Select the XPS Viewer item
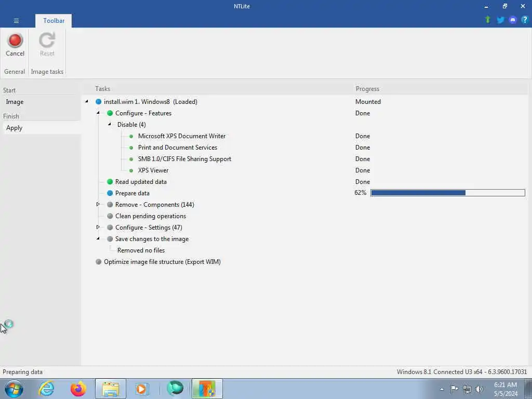Screen dimensions: 532x399 point(153,170)
